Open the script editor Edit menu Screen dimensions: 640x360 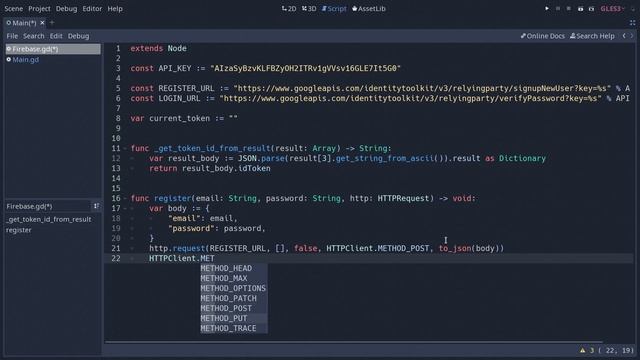(56, 36)
